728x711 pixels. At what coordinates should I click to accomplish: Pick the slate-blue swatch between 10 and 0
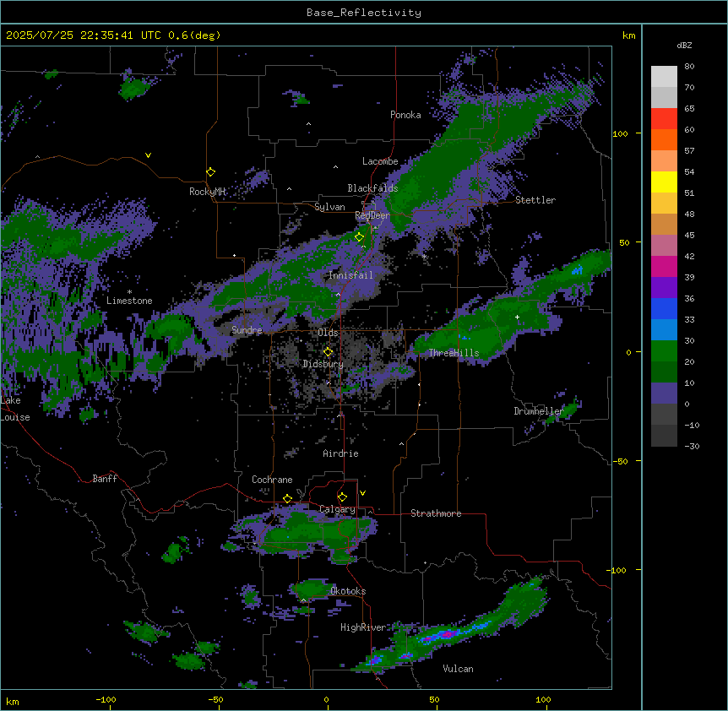pyautogui.click(x=664, y=393)
